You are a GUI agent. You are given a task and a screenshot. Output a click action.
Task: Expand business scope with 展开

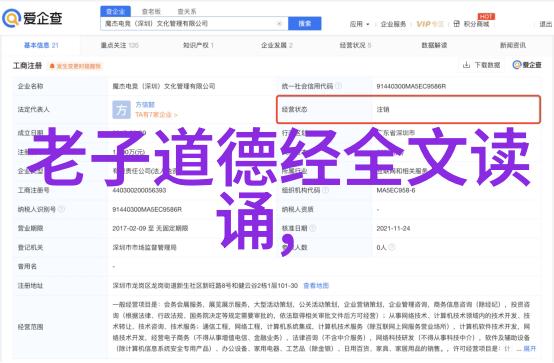click(x=529, y=349)
